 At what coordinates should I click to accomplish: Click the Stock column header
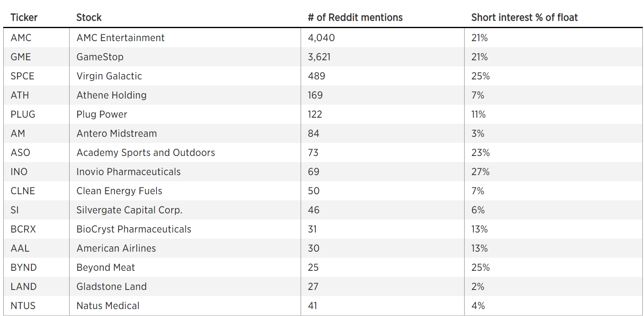tap(89, 18)
